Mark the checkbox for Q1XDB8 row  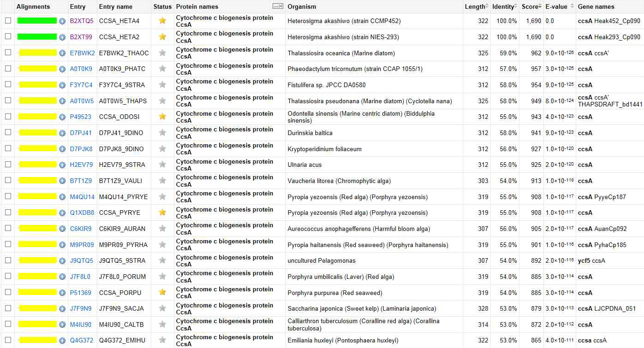[8, 212]
